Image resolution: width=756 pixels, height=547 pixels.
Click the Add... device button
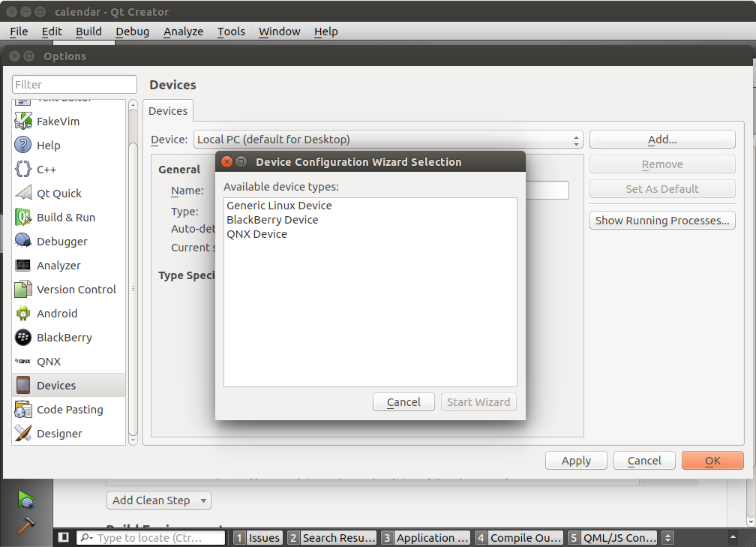(662, 140)
